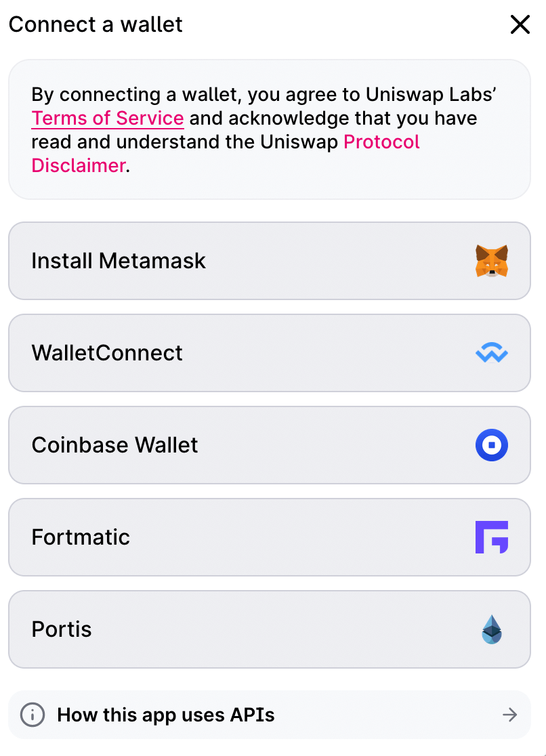Close the Connect a wallet dialog

click(520, 24)
